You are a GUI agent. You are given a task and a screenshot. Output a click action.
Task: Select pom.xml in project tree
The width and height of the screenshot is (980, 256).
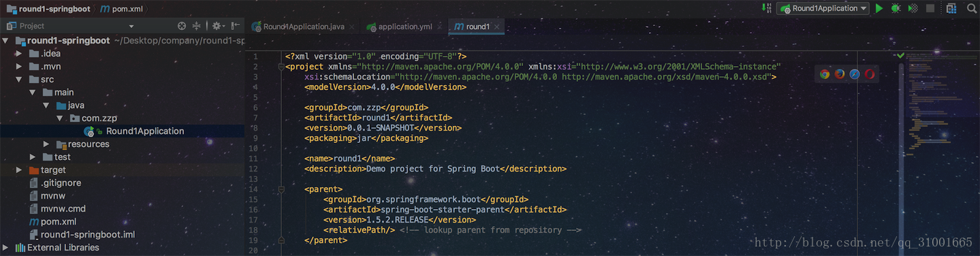point(58,222)
